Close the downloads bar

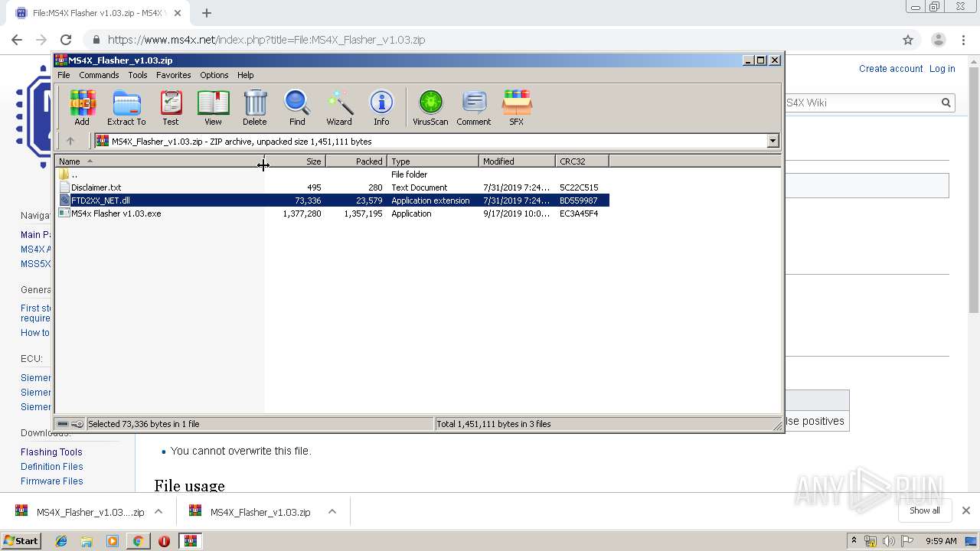coord(966,510)
